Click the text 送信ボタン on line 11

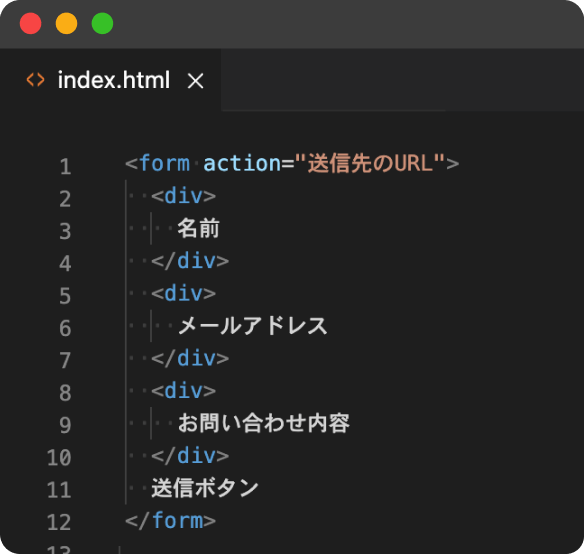point(205,488)
